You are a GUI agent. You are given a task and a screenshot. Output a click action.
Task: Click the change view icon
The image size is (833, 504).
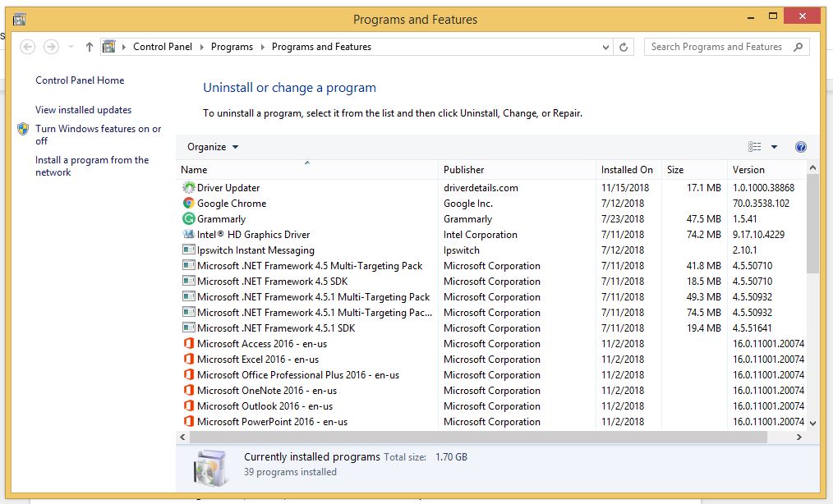754,147
